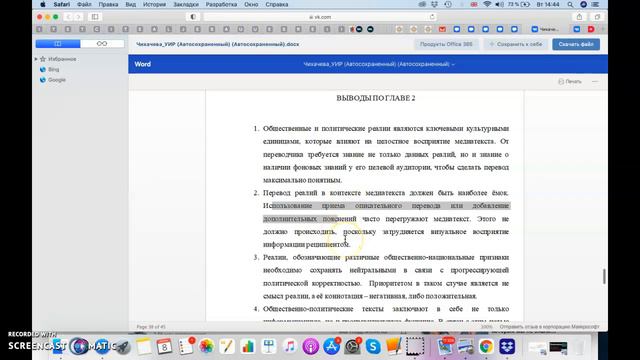Expand the Избранное favorites folder
The image size is (640, 360).
36,59
